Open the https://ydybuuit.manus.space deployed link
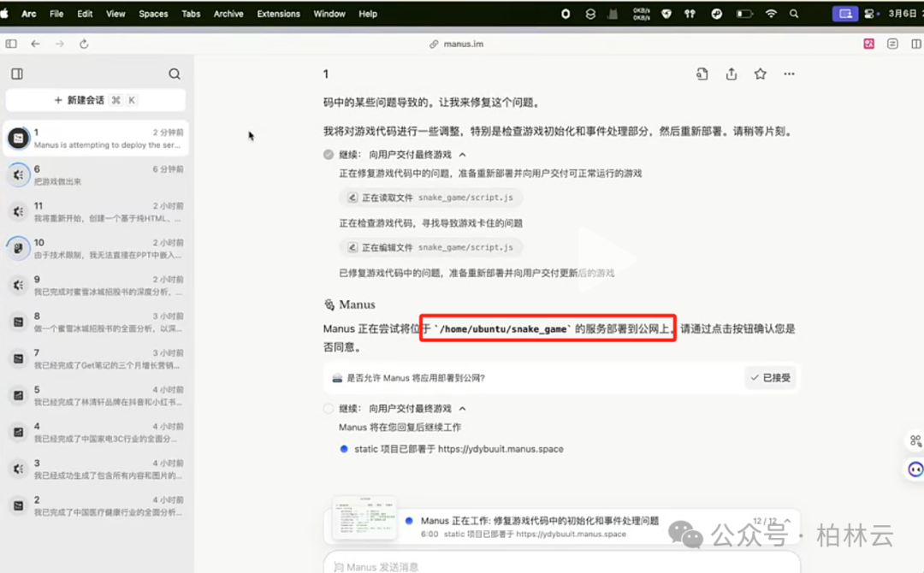 pos(500,449)
